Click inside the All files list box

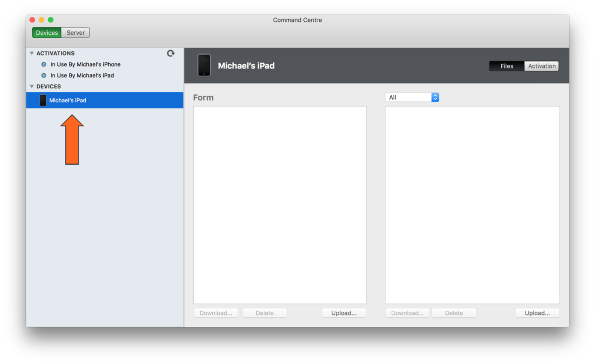click(473, 205)
